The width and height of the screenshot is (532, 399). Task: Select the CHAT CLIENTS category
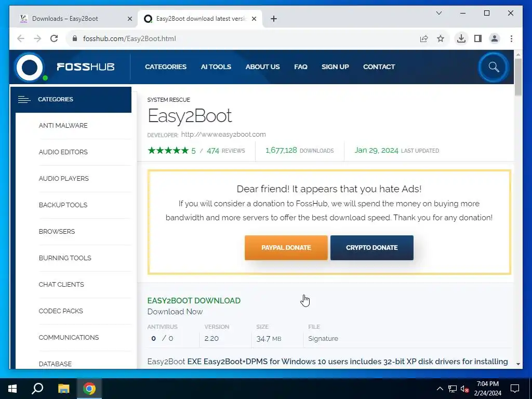(x=61, y=284)
